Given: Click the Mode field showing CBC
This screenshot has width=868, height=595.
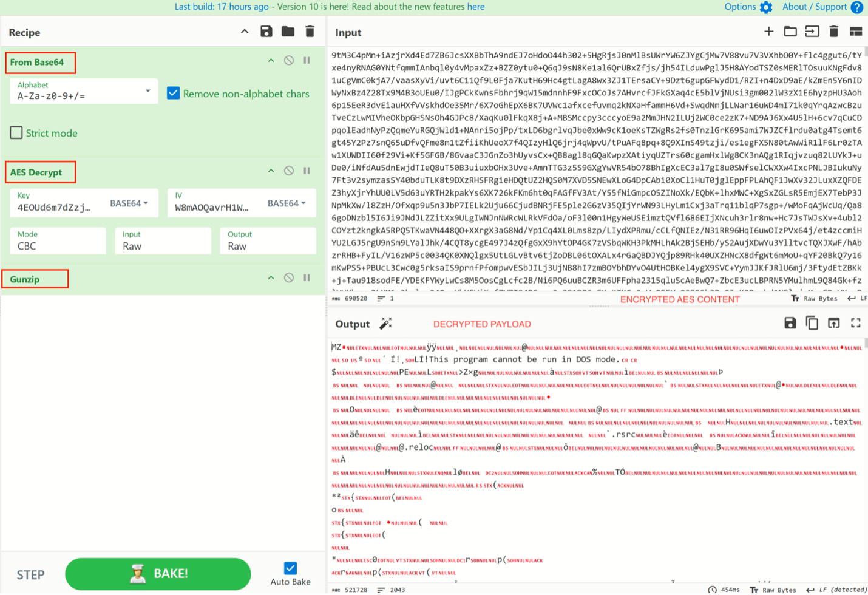Looking at the screenshot, I should pos(58,240).
